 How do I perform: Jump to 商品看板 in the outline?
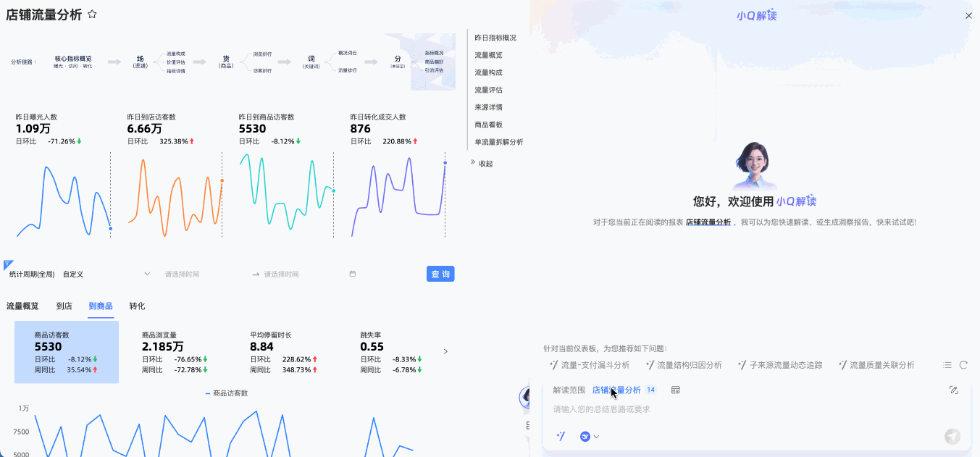pos(488,125)
